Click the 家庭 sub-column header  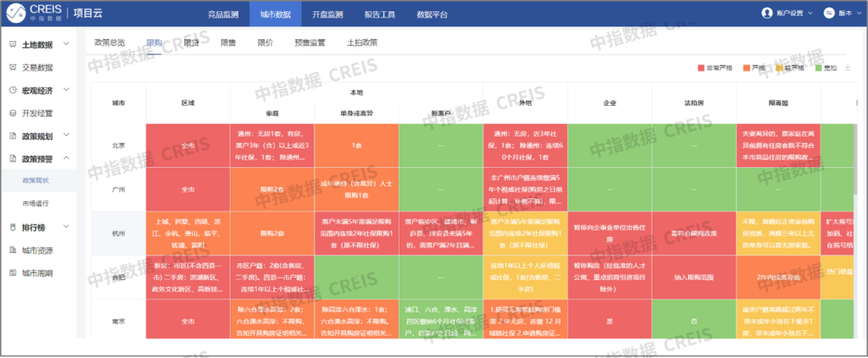click(272, 113)
